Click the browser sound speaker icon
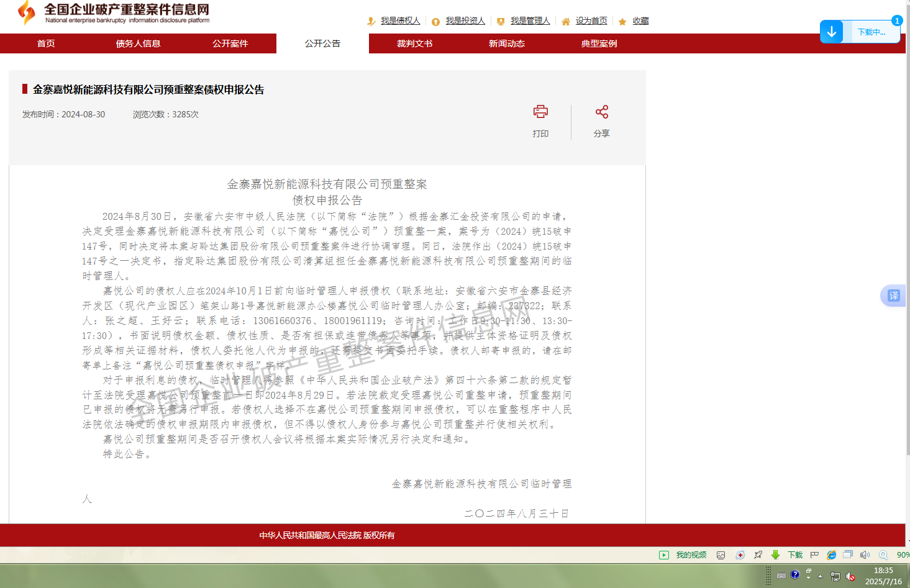The width and height of the screenshot is (910, 588). click(865, 555)
